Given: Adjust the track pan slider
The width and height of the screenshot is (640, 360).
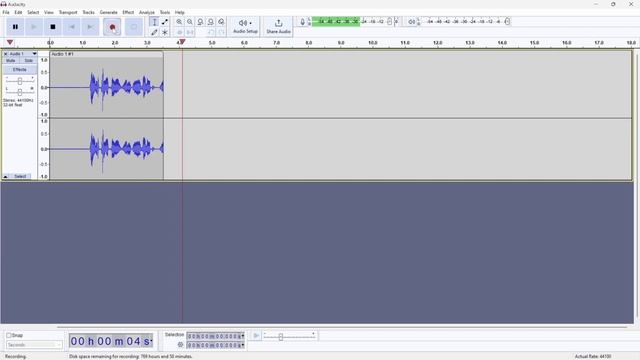Looking at the screenshot, I should tap(20, 92).
